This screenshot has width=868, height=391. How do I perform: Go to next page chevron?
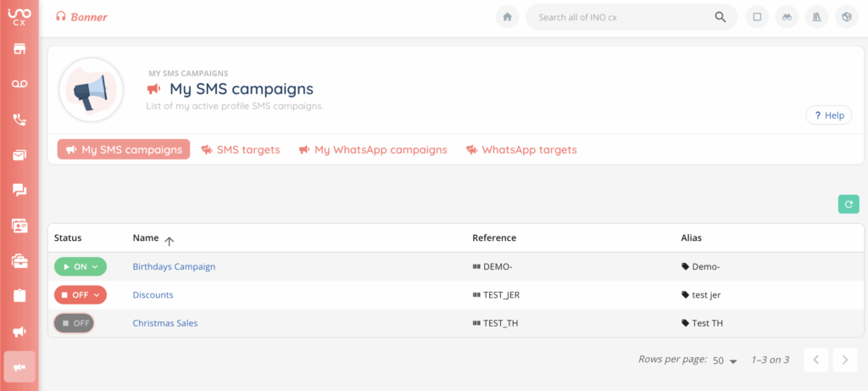click(x=844, y=360)
